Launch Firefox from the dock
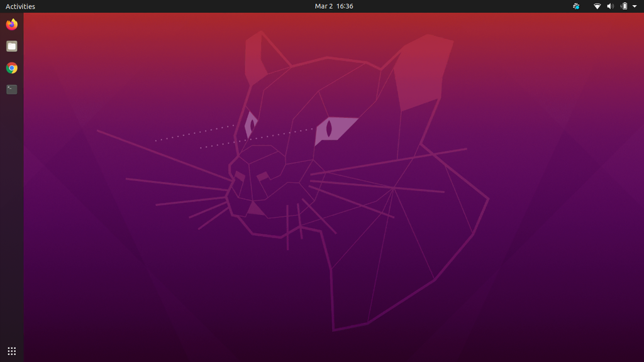This screenshot has width=644, height=362. tap(11, 25)
